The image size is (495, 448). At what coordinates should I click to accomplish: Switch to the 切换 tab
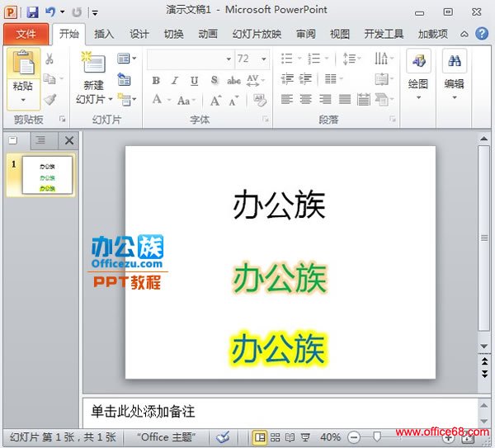[x=173, y=34]
